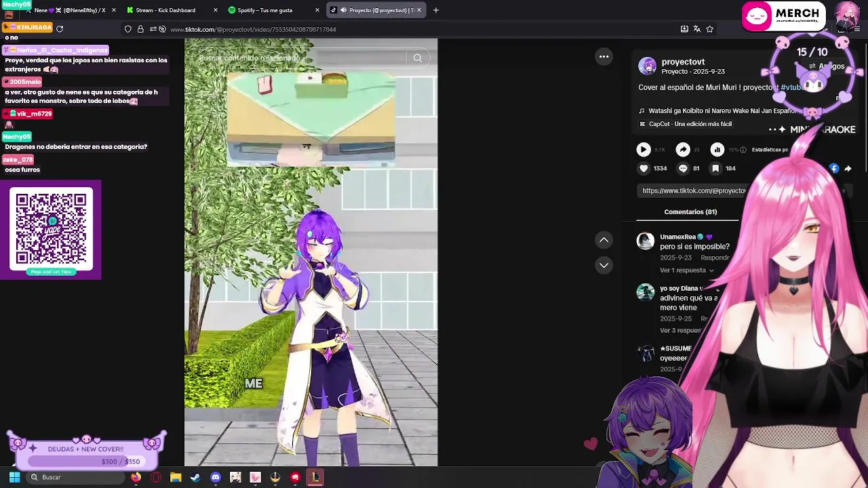868x488 pixels.
Task: Open a new browser tab
Action: [435, 10]
